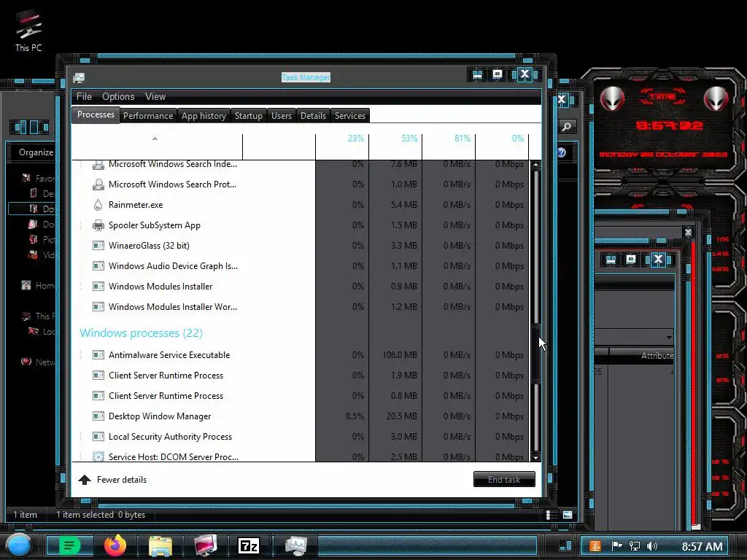Click Organize in the Explorer window
Viewport: 747px width, 560px height.
click(x=36, y=152)
